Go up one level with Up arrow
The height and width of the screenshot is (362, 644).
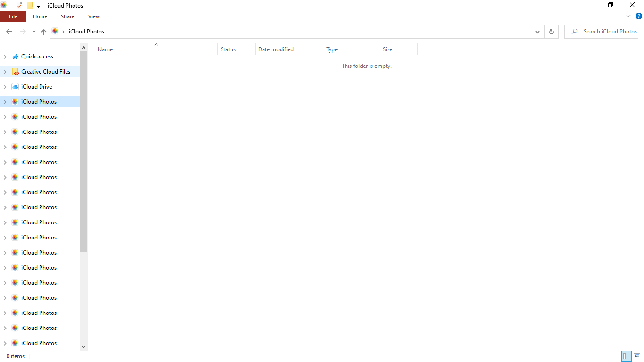[x=44, y=32]
